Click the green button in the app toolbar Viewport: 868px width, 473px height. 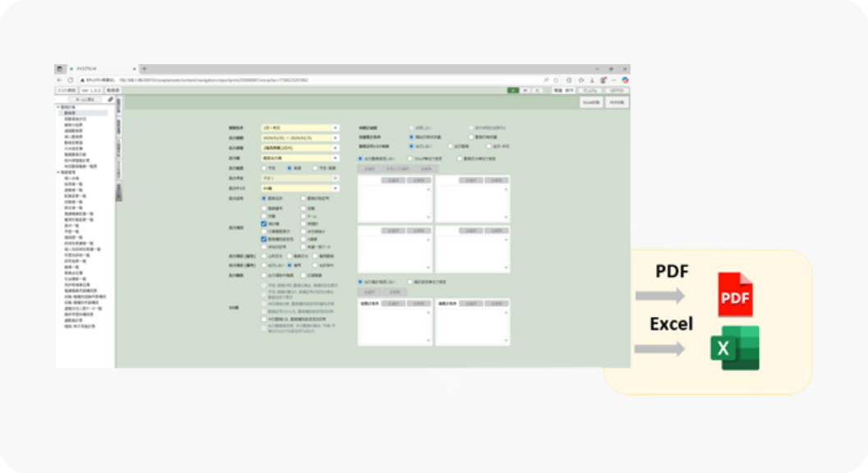[513, 90]
